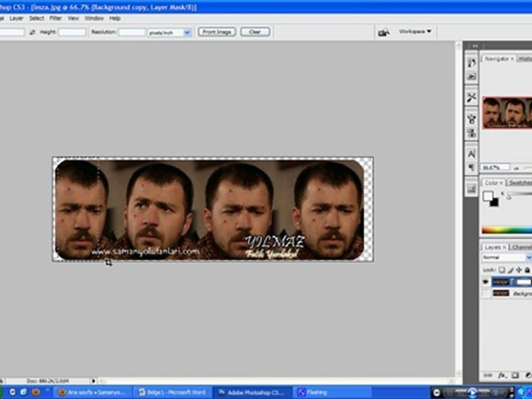
Task: Open the Flashing taskbar button
Action: click(331, 392)
